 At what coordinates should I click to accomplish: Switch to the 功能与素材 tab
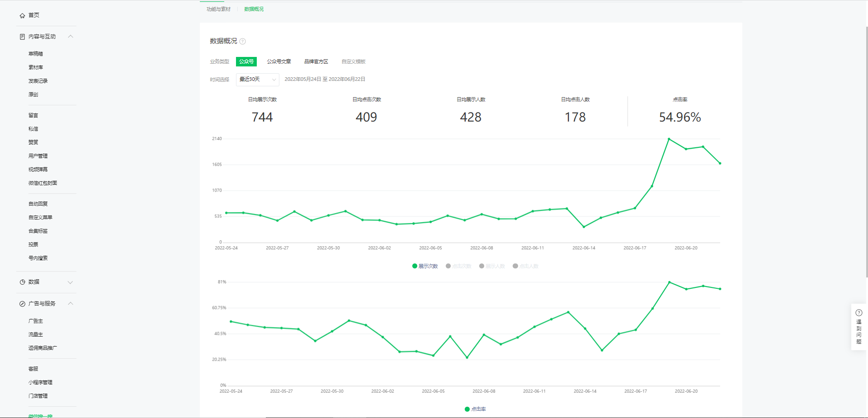[219, 9]
